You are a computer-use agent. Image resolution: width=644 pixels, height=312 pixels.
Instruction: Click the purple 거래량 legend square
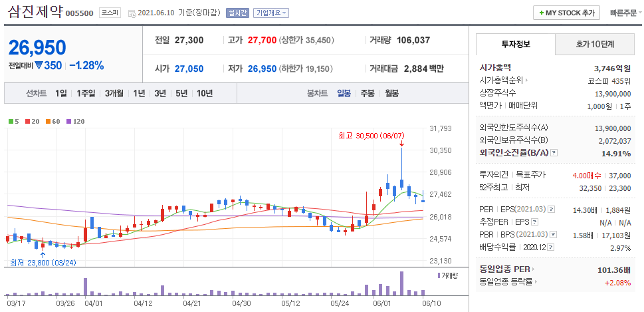tap(439, 275)
